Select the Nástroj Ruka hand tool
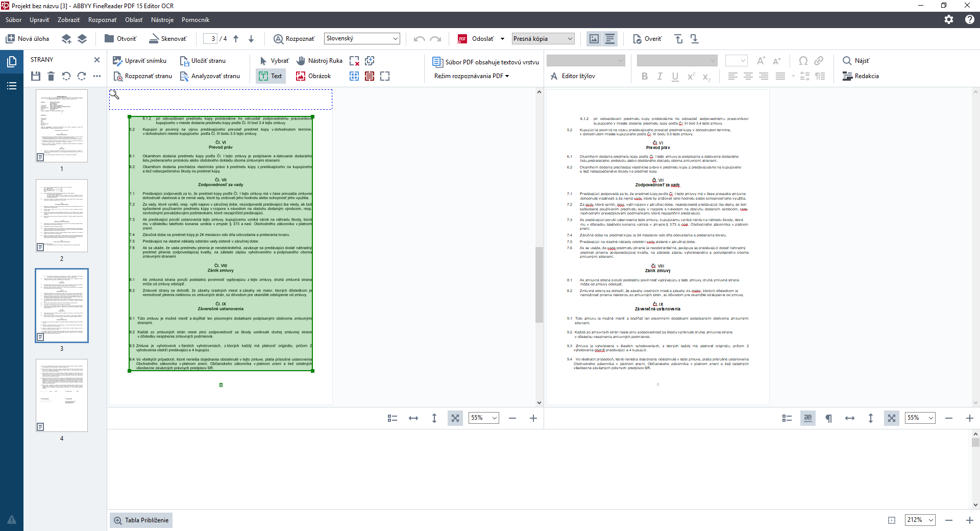The height and width of the screenshot is (531, 980). pyautogui.click(x=320, y=61)
